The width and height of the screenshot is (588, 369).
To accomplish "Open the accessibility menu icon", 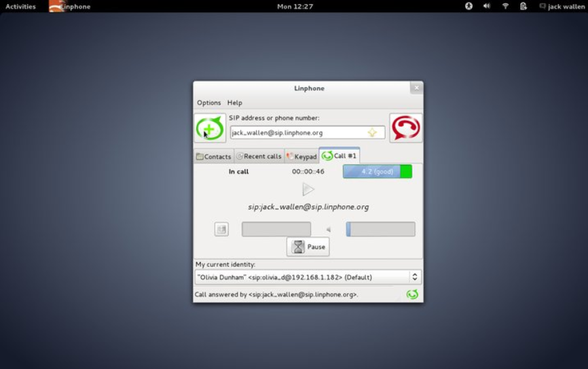I will pyautogui.click(x=468, y=6).
